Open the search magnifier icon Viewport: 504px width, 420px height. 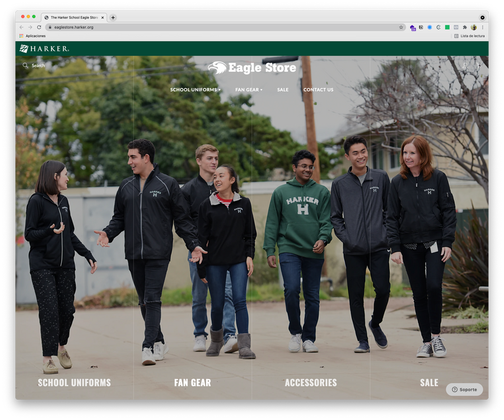(x=25, y=66)
